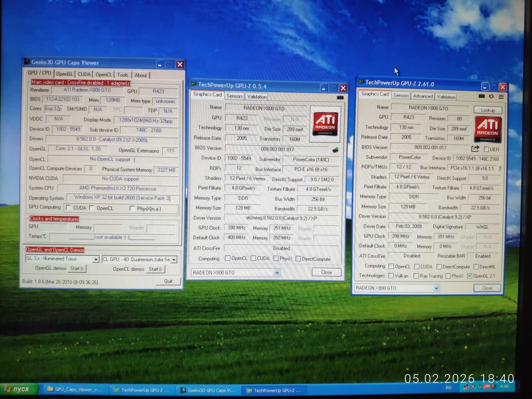The image size is (532, 399).
Task: Click the Geeks3D GPU Caps Viewer title bar icon
Action: [27, 62]
